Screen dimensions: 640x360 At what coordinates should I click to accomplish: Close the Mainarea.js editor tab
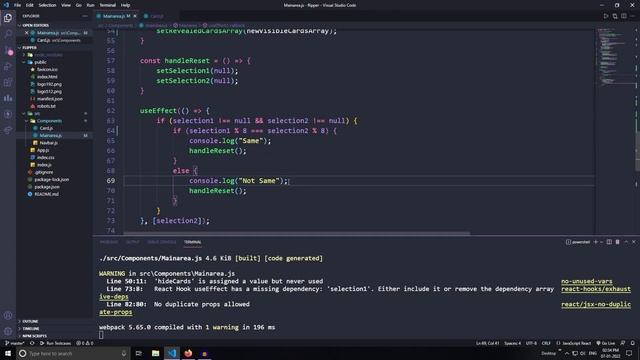(135, 16)
